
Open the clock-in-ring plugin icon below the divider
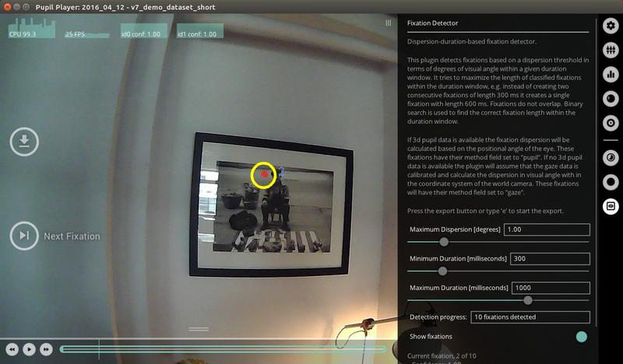coord(611,158)
